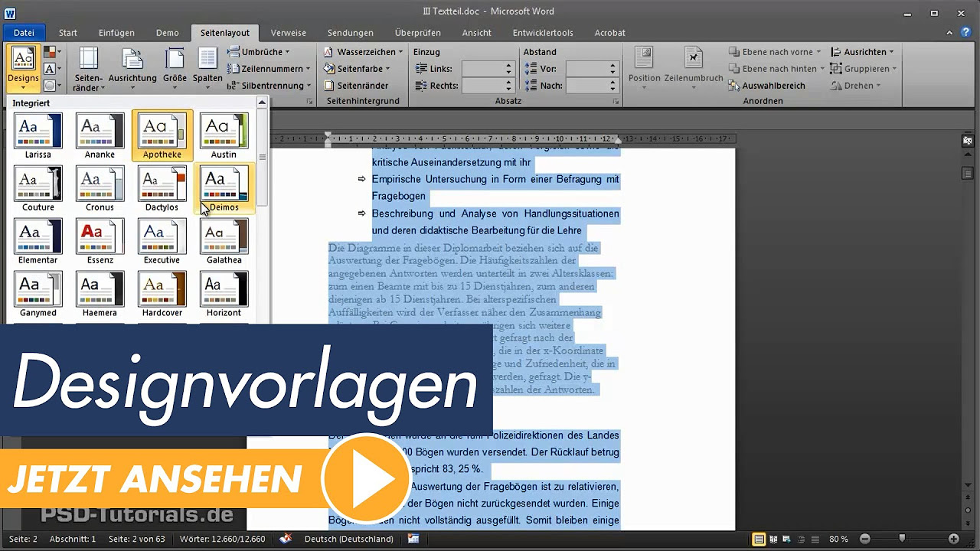Open the Größe paper size menu

175,69
